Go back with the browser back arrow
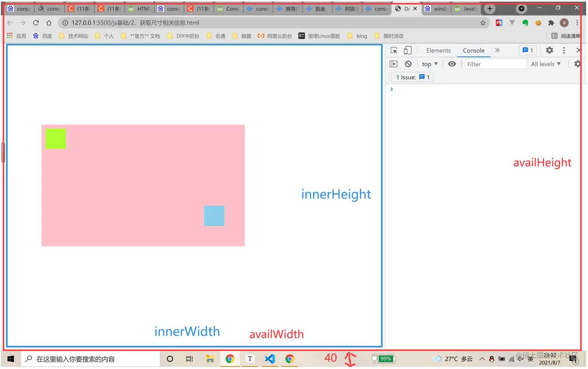 tap(10, 23)
